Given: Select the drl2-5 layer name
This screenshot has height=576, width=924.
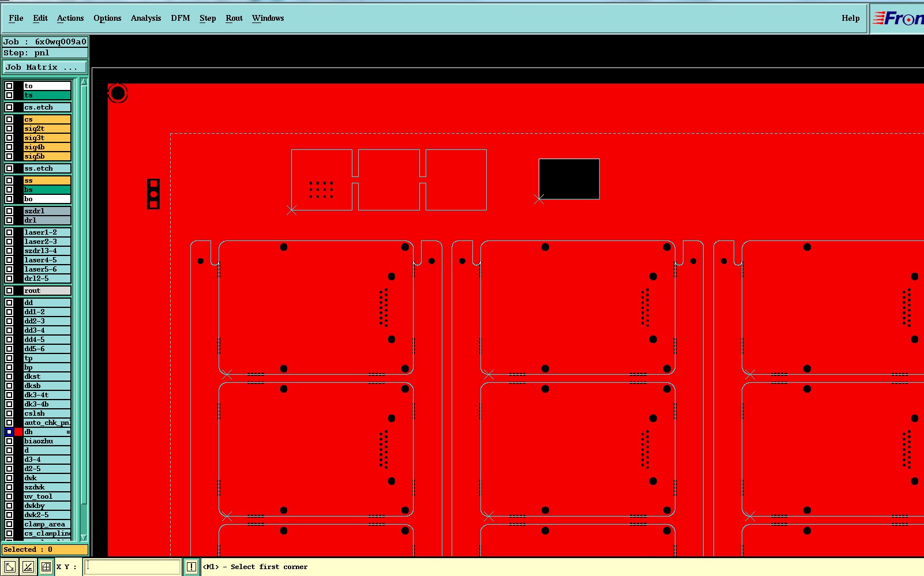Looking at the screenshot, I should point(47,278).
